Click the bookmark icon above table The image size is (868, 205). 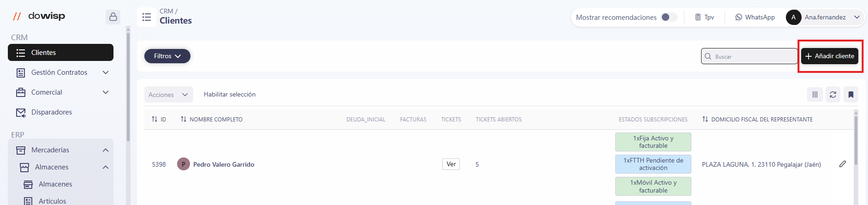pyautogui.click(x=851, y=95)
